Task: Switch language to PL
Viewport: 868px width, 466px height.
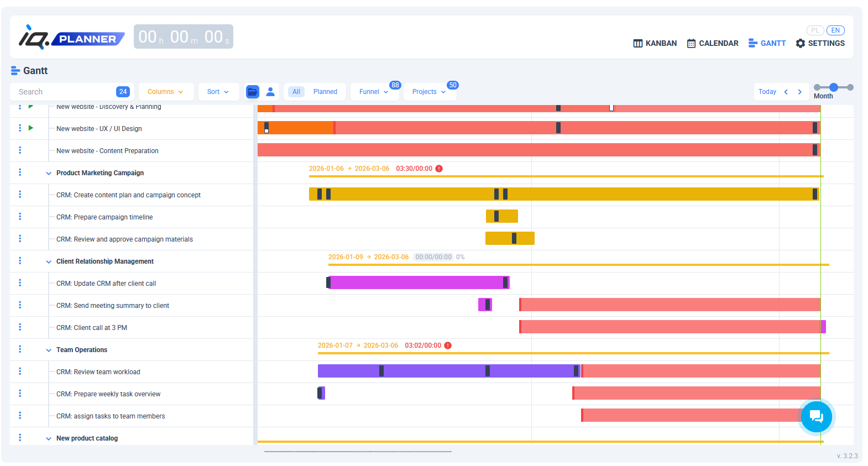Action: (815, 30)
